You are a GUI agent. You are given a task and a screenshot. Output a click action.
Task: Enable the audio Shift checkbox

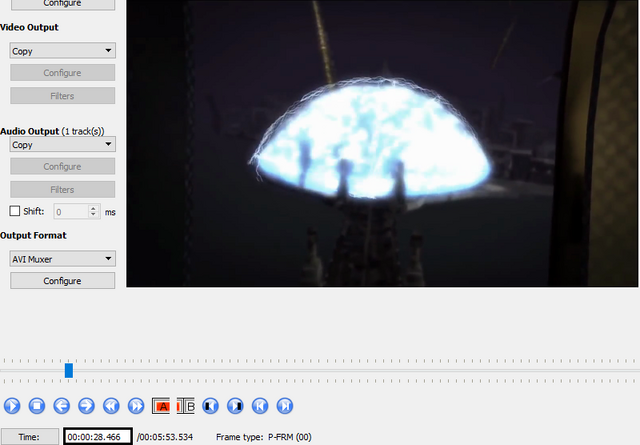click(15, 211)
